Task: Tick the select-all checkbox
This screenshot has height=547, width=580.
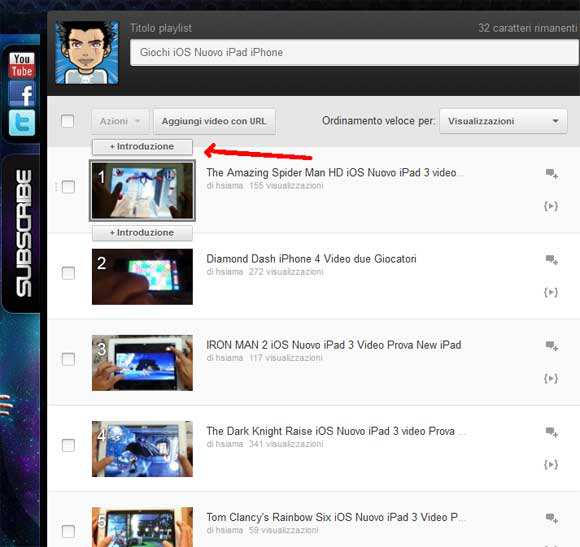Action: point(68,121)
